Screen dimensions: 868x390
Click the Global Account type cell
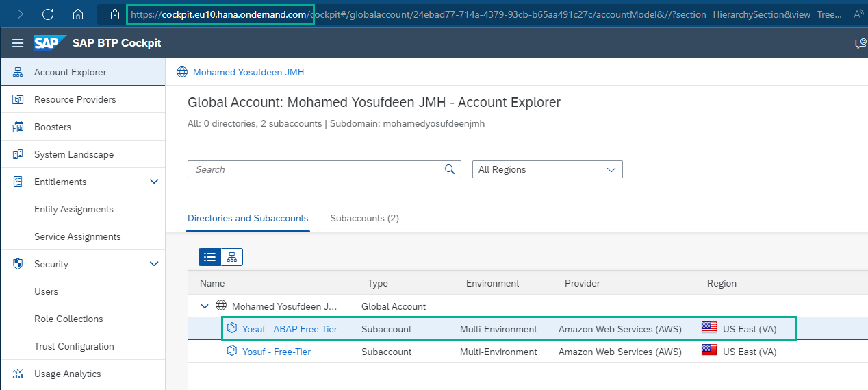[394, 306]
